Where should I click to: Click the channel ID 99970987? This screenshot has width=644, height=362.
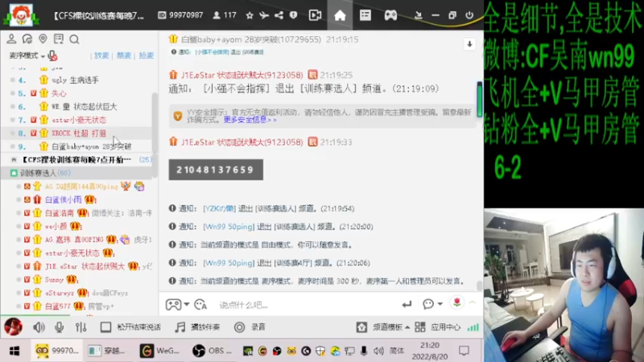[186, 15]
